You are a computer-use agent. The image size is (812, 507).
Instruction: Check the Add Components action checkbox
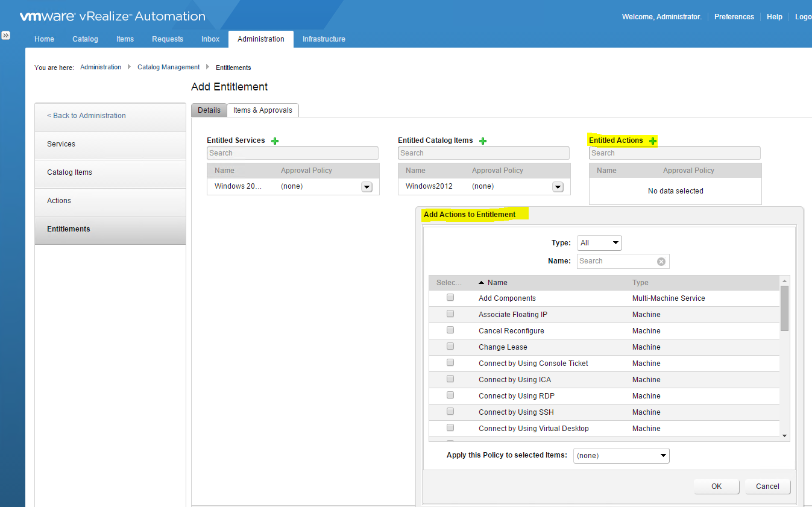(x=450, y=298)
